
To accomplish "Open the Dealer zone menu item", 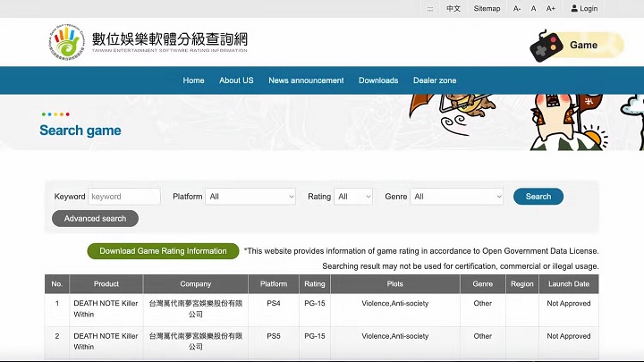I will point(435,80).
